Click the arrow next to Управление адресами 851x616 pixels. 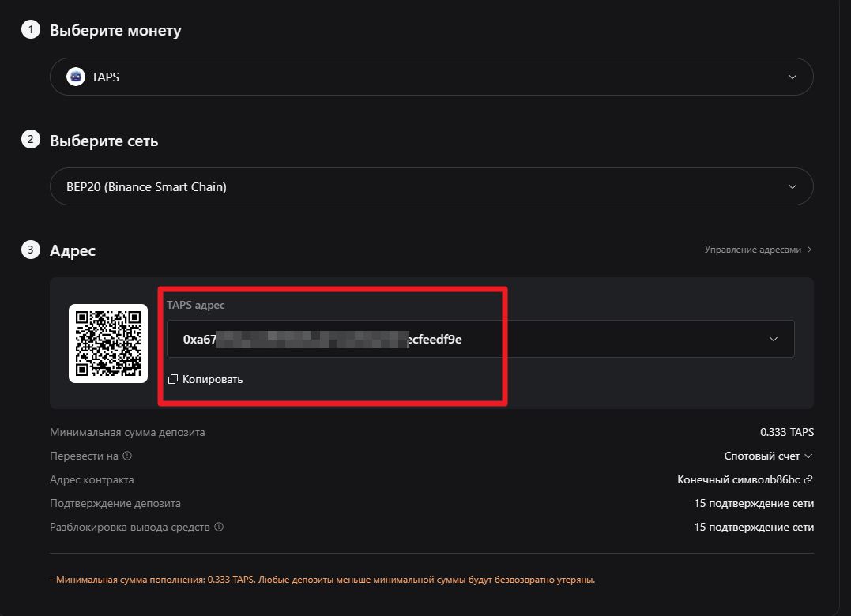pos(809,250)
